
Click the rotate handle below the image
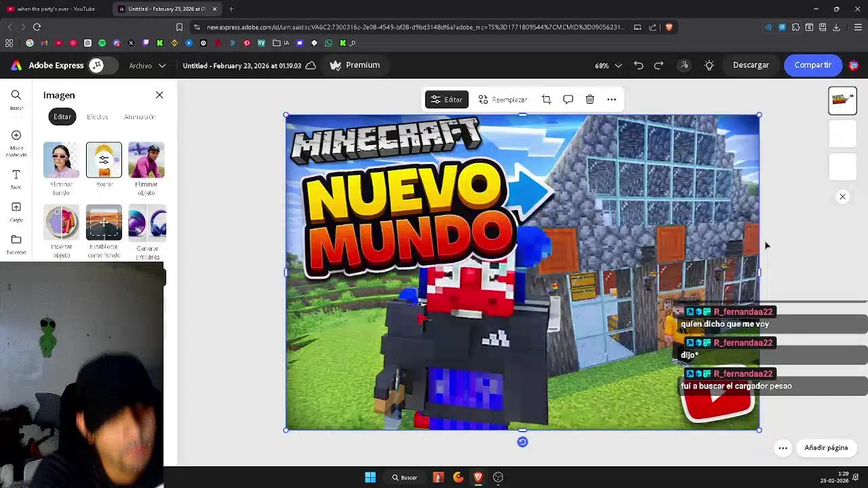[x=522, y=442]
